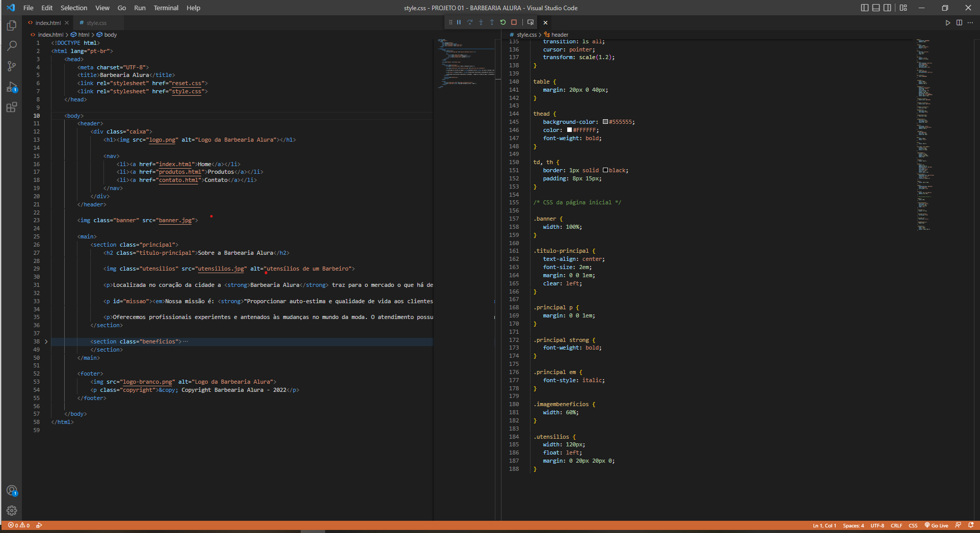Expand folded section beneficios on line 38
The height and width of the screenshot is (533, 980).
(x=46, y=342)
